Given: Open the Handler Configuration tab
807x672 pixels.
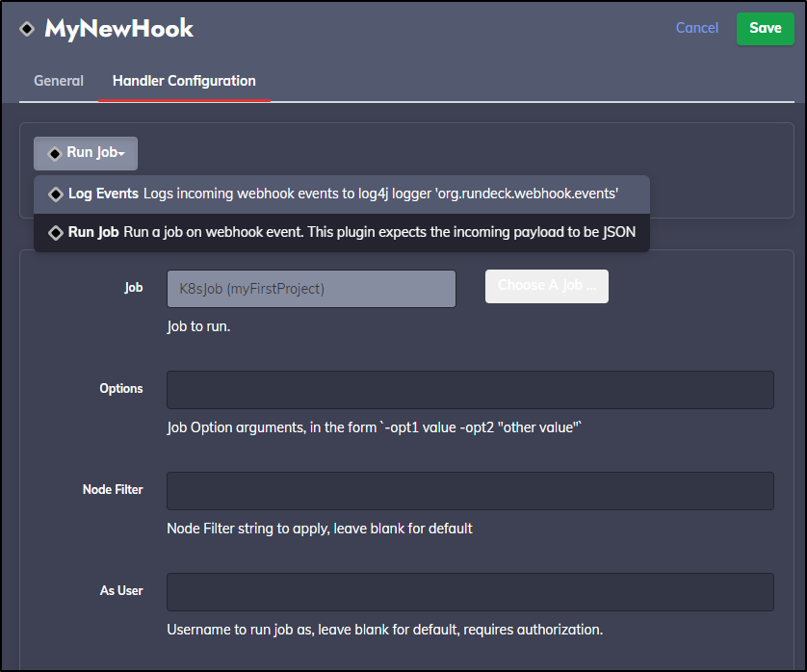Looking at the screenshot, I should coord(184,81).
